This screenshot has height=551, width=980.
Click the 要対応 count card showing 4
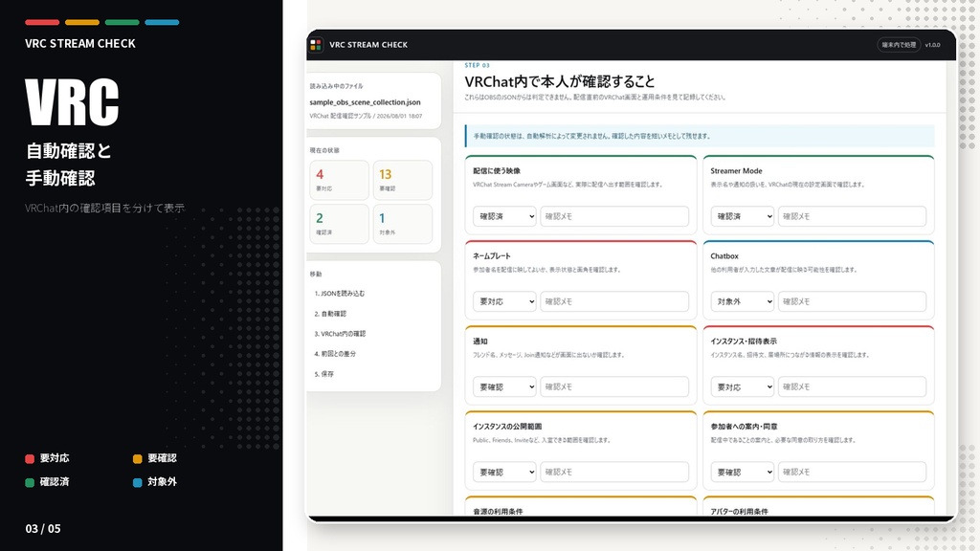click(x=340, y=180)
